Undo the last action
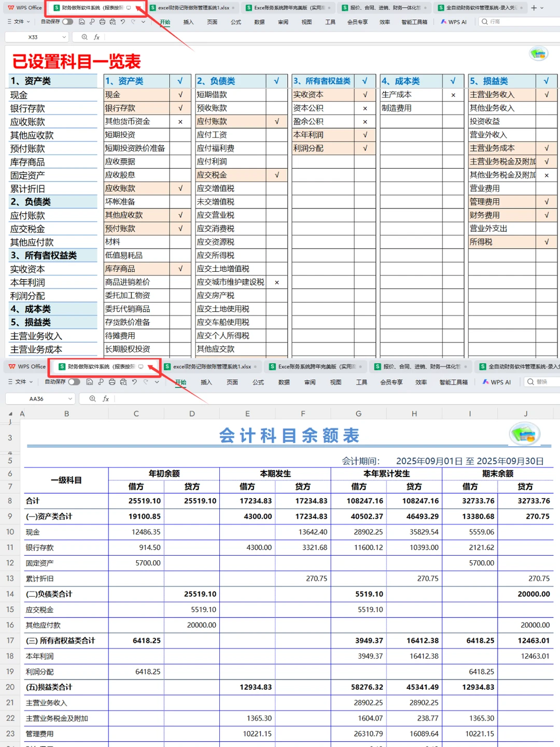560x747 pixels. click(x=122, y=22)
